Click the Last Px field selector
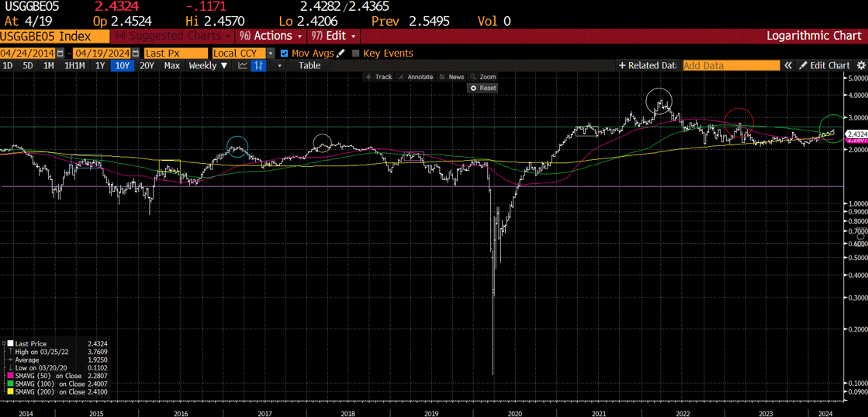Image resolution: width=868 pixels, height=417 pixels. tap(175, 54)
